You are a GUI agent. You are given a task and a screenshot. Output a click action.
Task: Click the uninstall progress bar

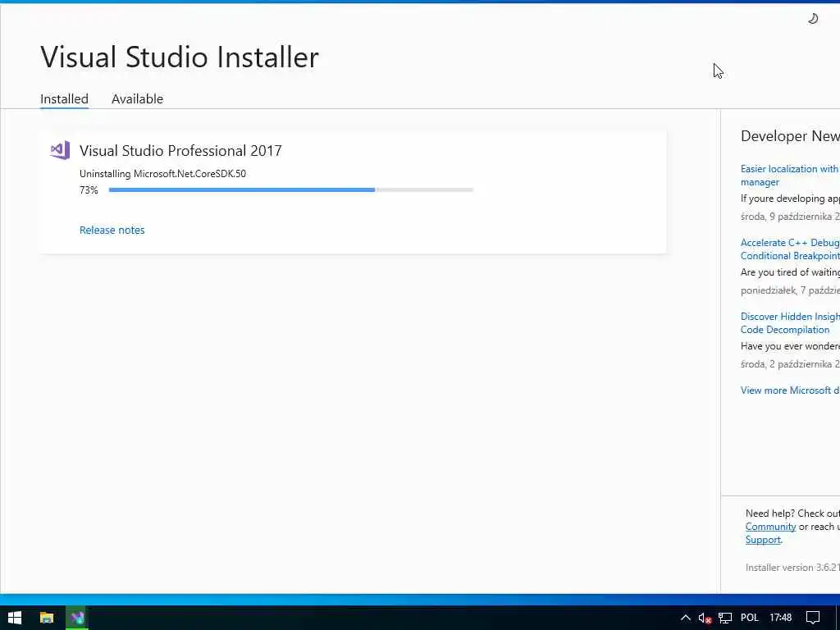click(291, 189)
